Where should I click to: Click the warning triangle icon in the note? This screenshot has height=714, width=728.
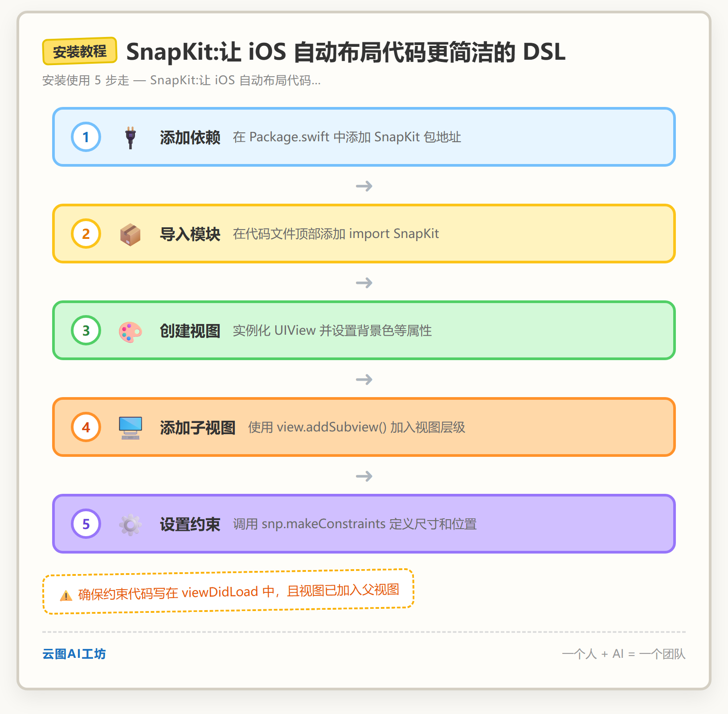(x=66, y=595)
